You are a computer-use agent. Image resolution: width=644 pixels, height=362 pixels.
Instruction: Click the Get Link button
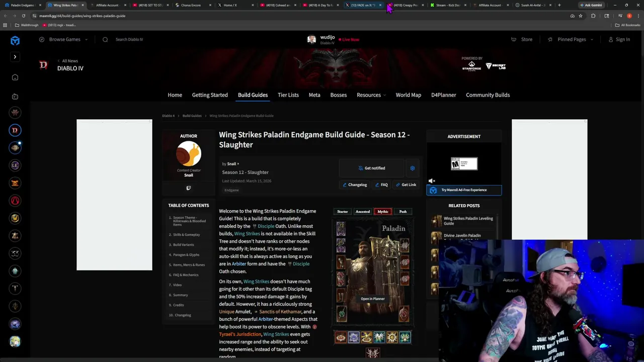406,185
